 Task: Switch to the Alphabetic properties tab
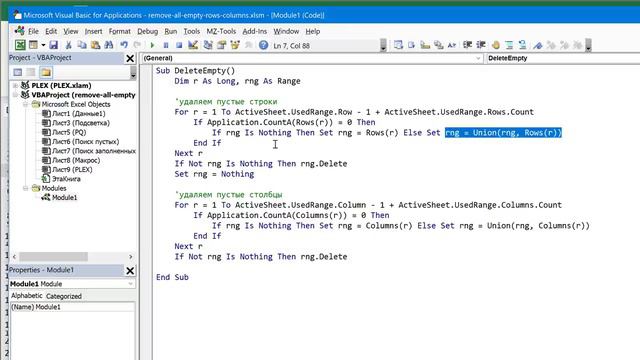tap(27, 296)
